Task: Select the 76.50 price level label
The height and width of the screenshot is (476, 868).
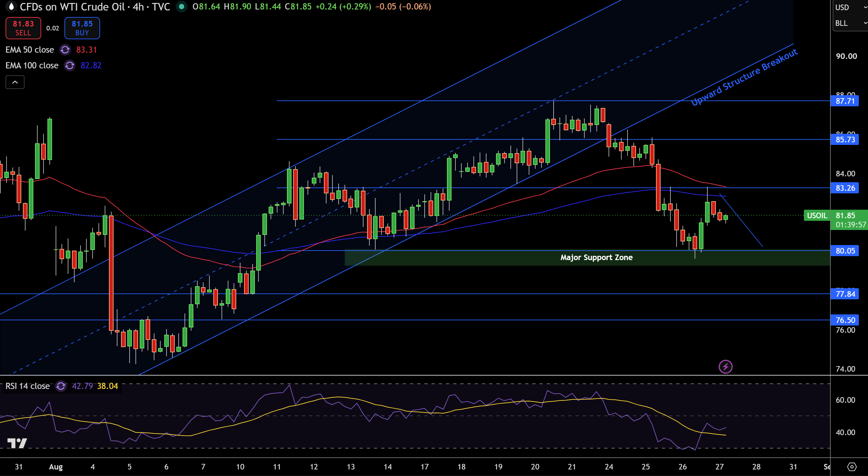Action: 845,320
